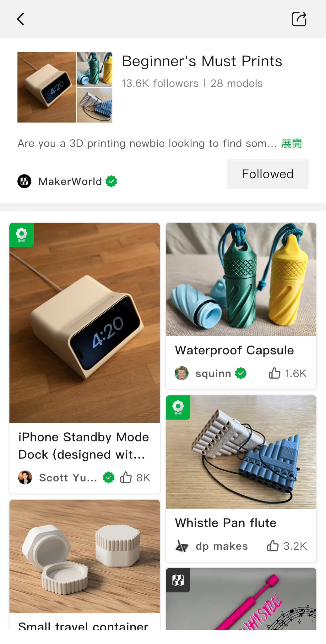Like the Whistle Pan flute model
The height and width of the screenshot is (644, 326).
(x=273, y=546)
